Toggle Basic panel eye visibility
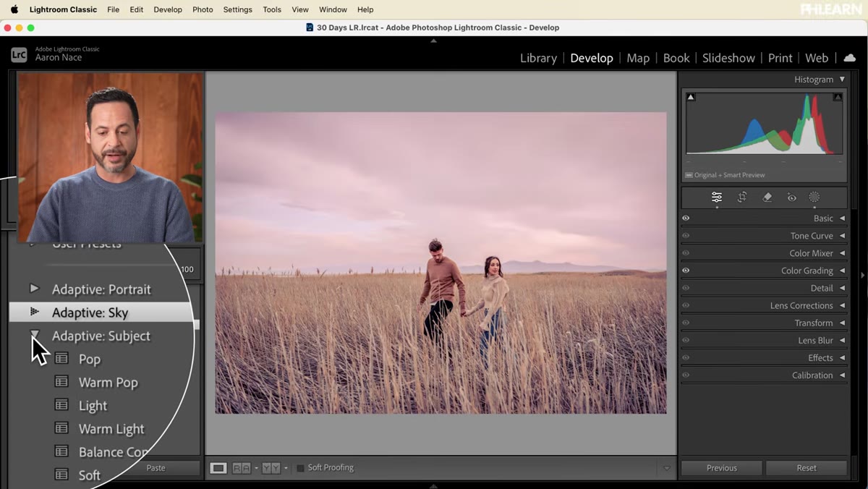The width and height of the screenshot is (868, 489). tap(686, 218)
